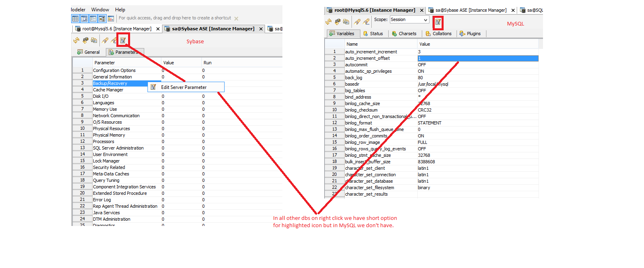
Task: Switch to the Status tab
Action: pos(373,34)
